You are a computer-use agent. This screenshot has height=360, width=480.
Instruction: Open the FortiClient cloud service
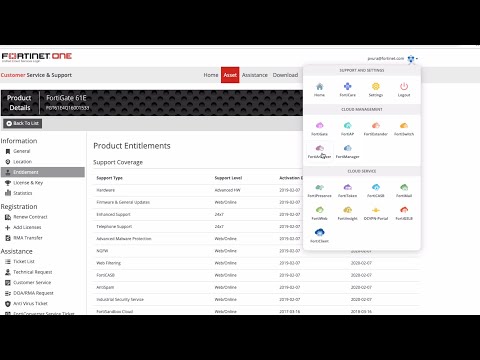(x=319, y=236)
